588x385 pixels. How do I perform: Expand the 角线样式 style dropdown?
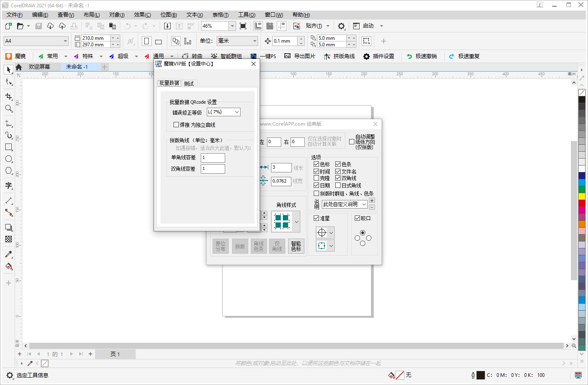coord(297,222)
